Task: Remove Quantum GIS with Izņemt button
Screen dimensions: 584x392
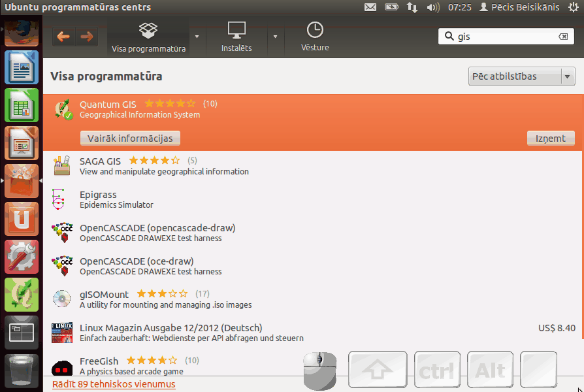Action: tap(551, 139)
